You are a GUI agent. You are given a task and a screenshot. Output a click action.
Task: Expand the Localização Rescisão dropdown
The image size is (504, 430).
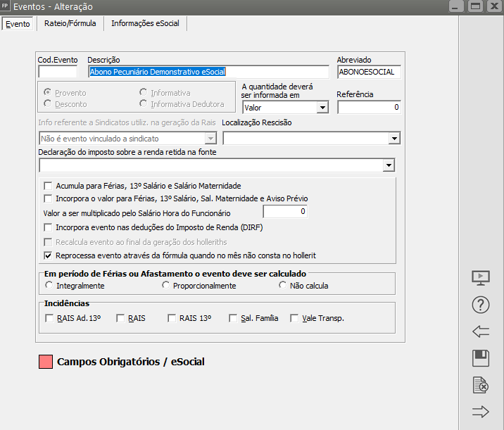click(x=393, y=139)
